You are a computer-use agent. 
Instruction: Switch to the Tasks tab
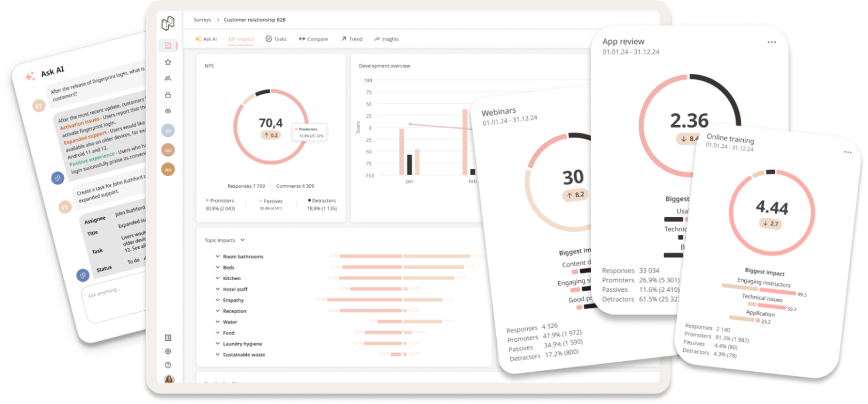click(x=276, y=39)
